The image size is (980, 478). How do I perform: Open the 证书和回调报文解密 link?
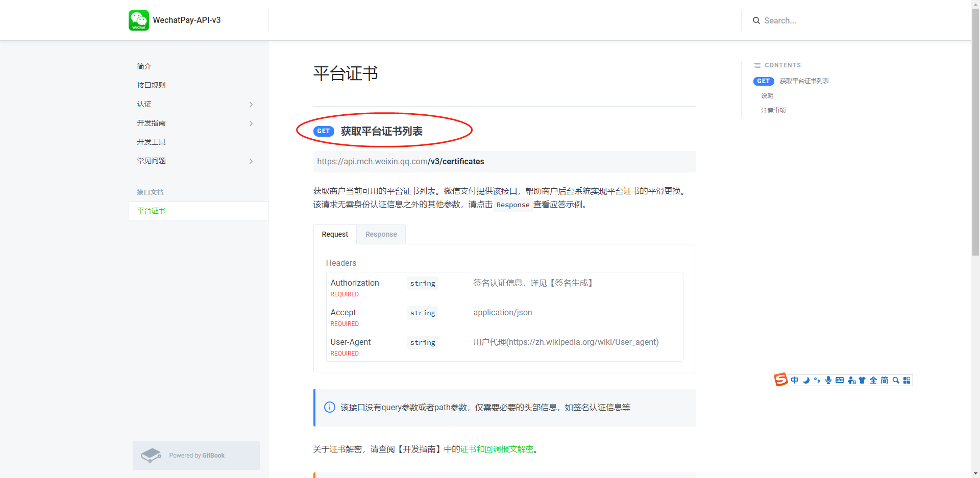(x=497, y=449)
